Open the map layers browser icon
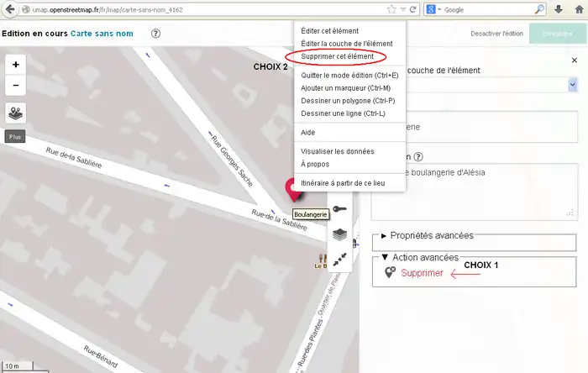Image resolution: width=588 pixels, height=373 pixels. [x=16, y=113]
